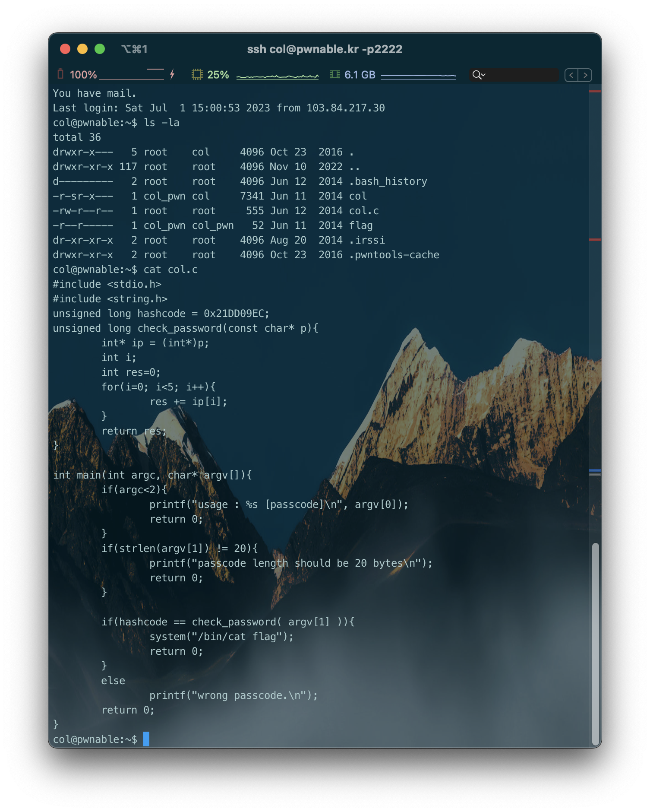Click the 25% CPU utilization label
This screenshot has width=650, height=812.
click(218, 75)
